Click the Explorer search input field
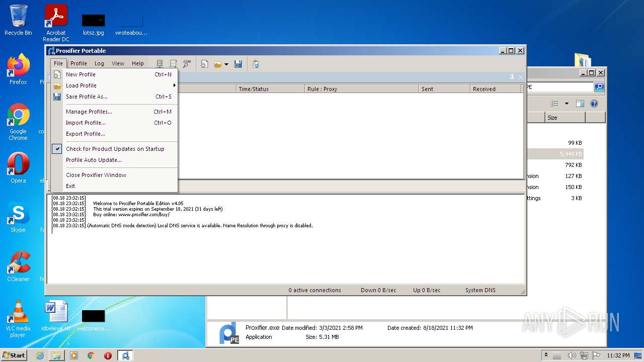This screenshot has height=362, width=644. coord(559,87)
